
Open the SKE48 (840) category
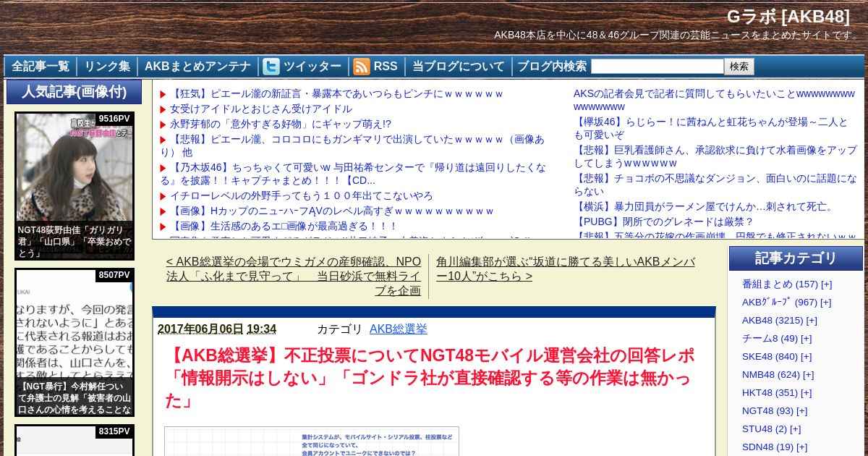(770, 356)
